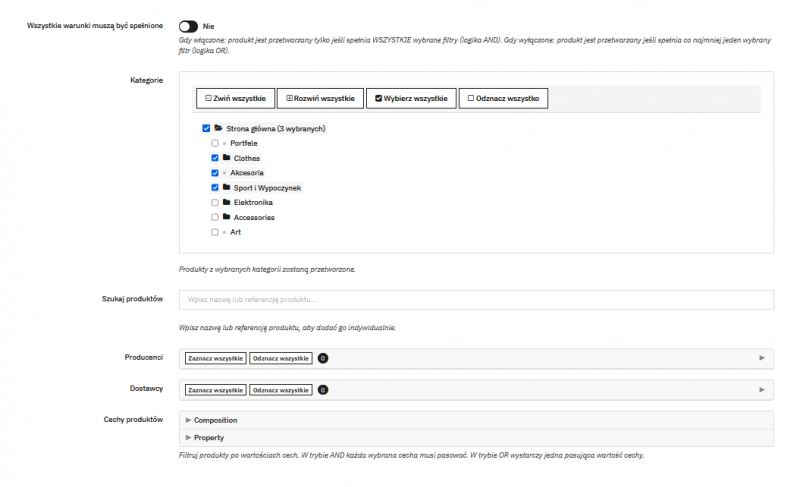Click the folder icon next to Accessories
This screenshot has width=800, height=487.
coord(227,217)
